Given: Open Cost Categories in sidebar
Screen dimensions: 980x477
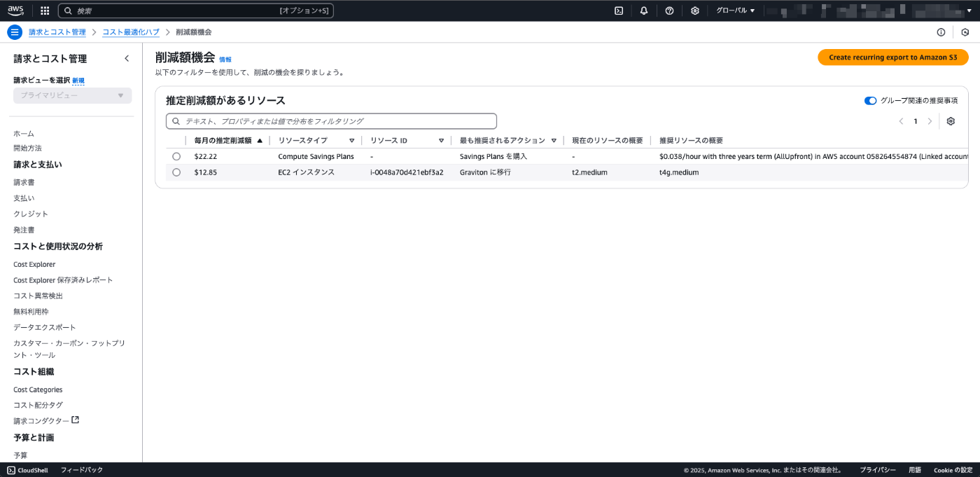Looking at the screenshot, I should point(38,389).
